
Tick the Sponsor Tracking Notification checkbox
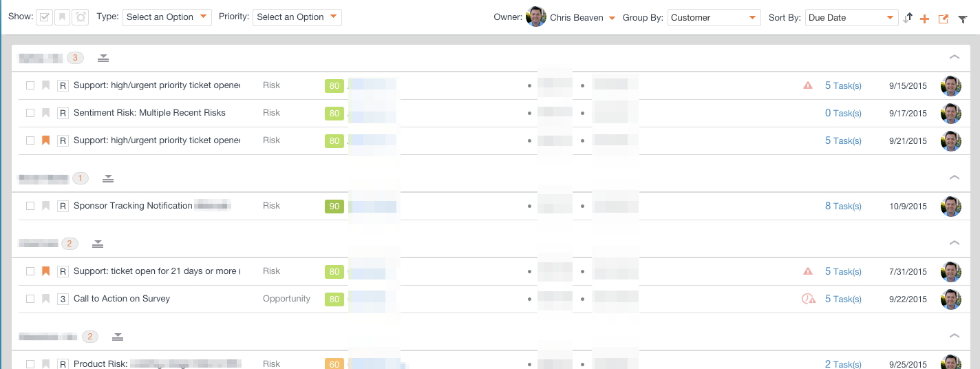30,206
